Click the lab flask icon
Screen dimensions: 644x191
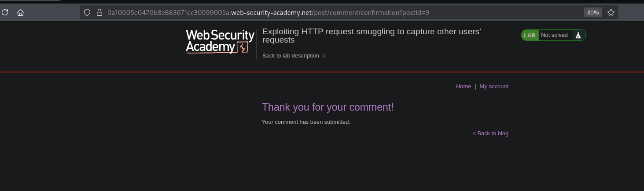click(x=578, y=35)
